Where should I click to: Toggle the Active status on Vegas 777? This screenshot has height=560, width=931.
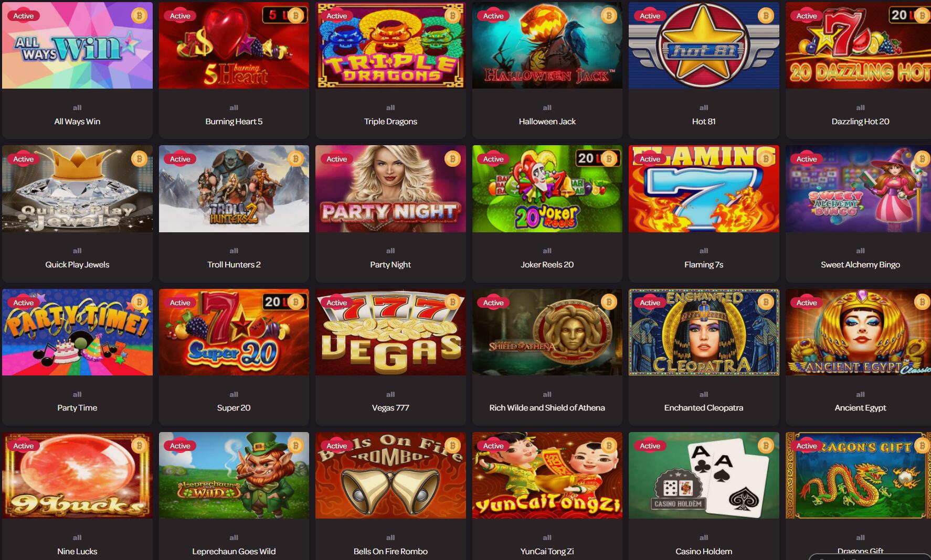(336, 303)
